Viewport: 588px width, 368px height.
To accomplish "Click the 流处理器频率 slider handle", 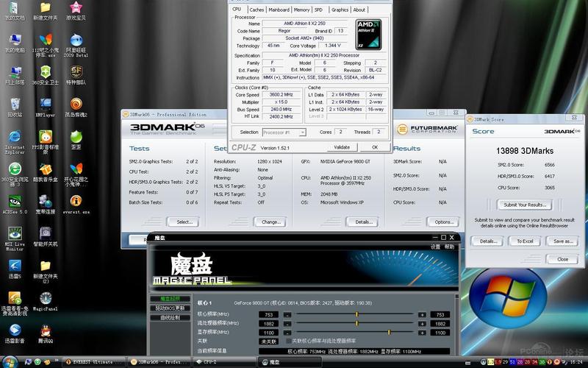I will (x=356, y=323).
